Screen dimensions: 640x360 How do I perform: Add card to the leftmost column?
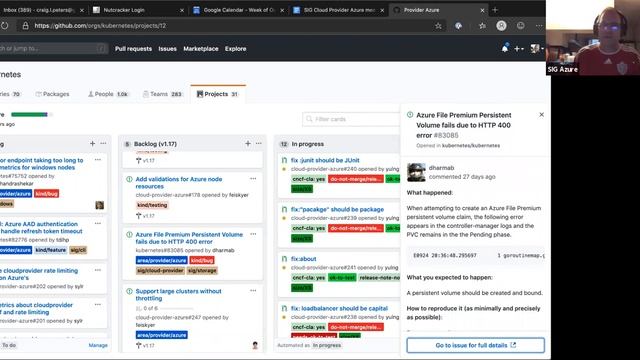(92, 144)
